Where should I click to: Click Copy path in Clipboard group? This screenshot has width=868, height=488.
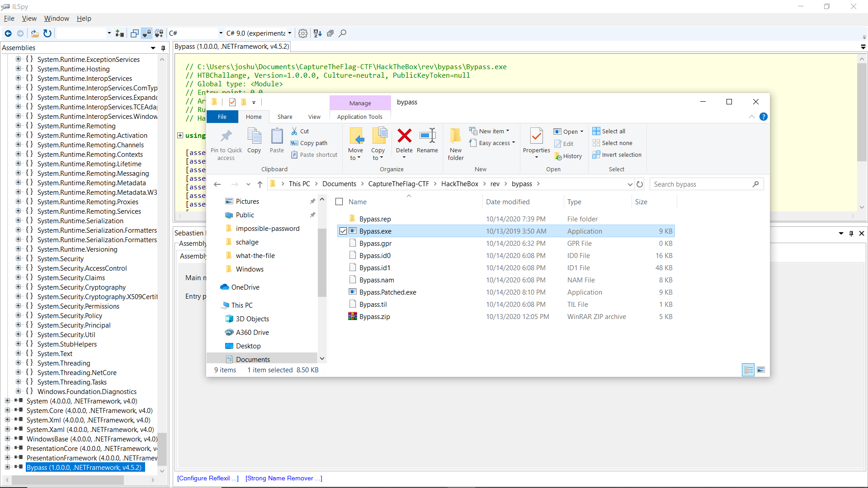coord(309,143)
